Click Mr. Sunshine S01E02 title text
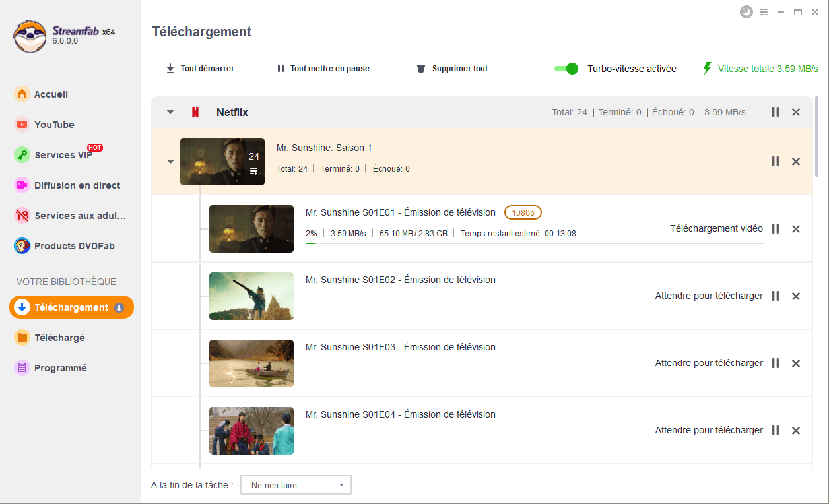Image resolution: width=829 pixels, height=504 pixels. [401, 280]
